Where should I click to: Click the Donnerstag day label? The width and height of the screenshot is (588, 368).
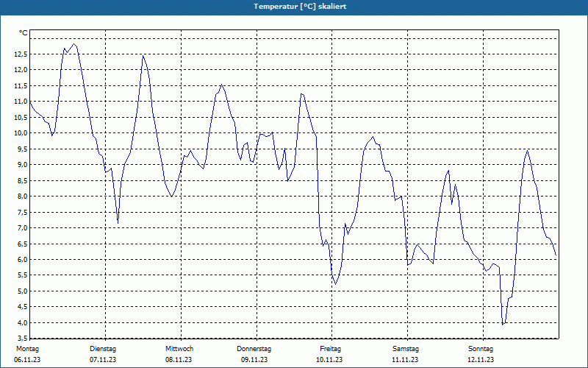click(x=254, y=349)
